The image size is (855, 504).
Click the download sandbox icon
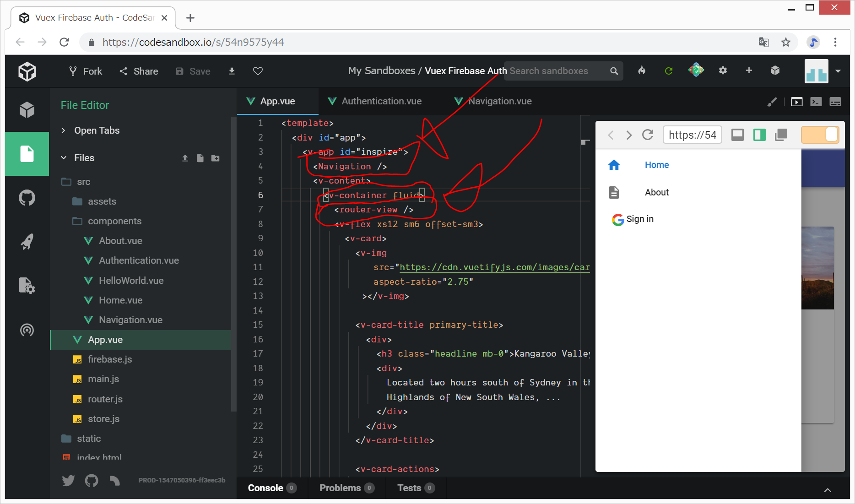click(x=232, y=71)
